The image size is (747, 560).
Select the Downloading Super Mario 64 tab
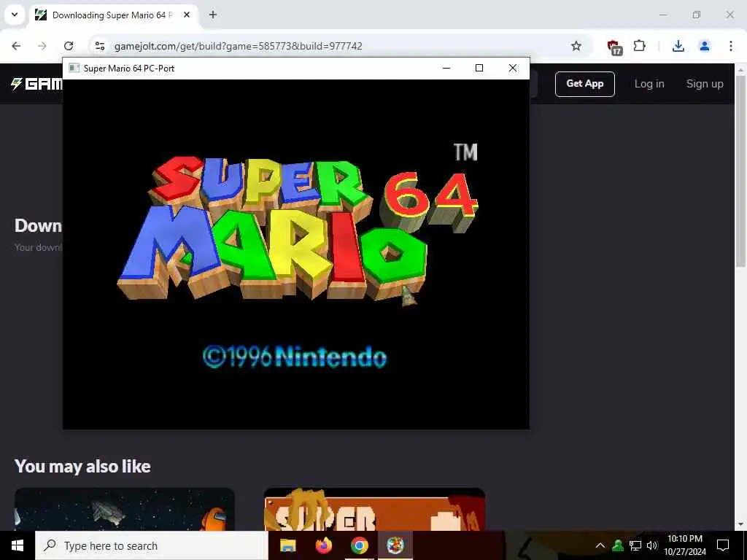tap(112, 15)
